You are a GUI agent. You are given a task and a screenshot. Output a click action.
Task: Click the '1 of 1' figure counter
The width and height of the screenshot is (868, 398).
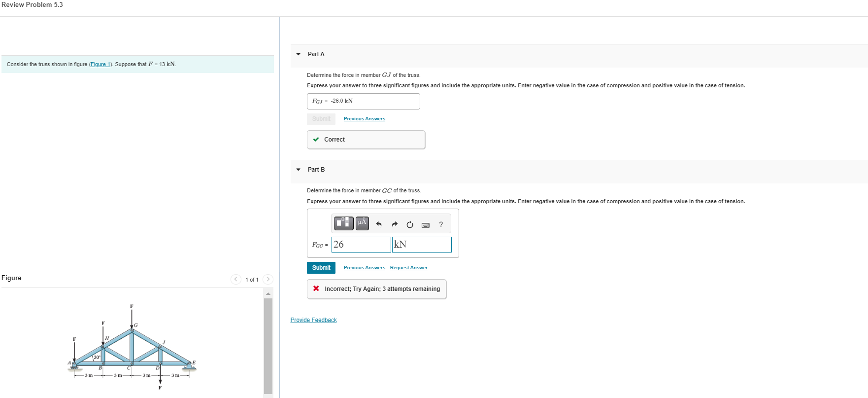click(252, 280)
